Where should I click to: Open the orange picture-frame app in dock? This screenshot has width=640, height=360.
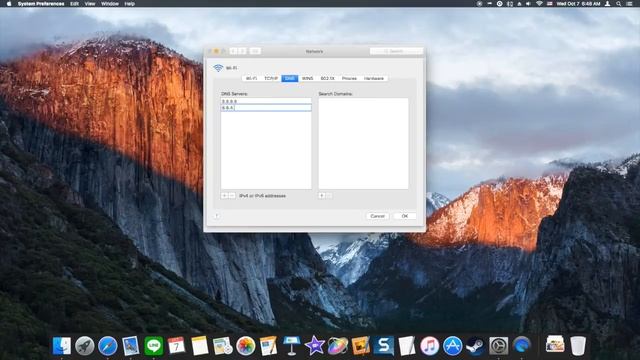pyautogui.click(x=360, y=346)
